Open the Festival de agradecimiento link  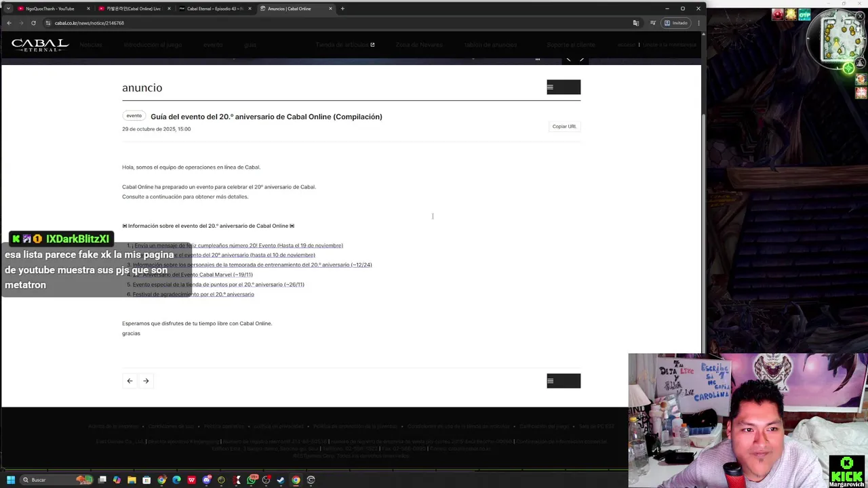[193, 294]
